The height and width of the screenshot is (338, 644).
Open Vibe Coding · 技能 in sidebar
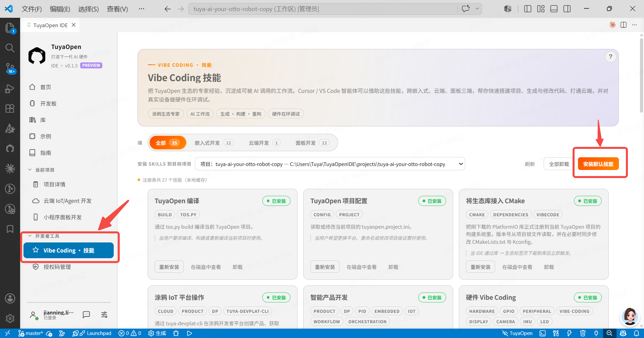point(68,250)
